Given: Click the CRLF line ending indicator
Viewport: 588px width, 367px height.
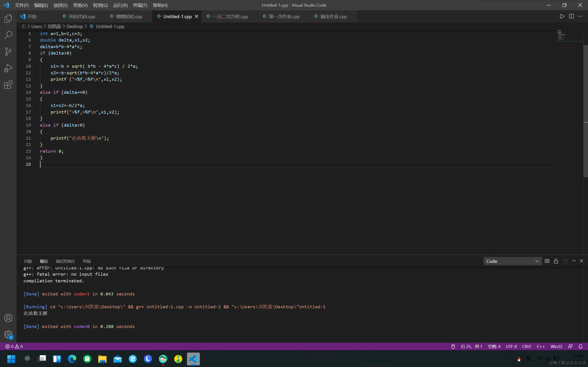Looking at the screenshot, I should tap(526, 346).
